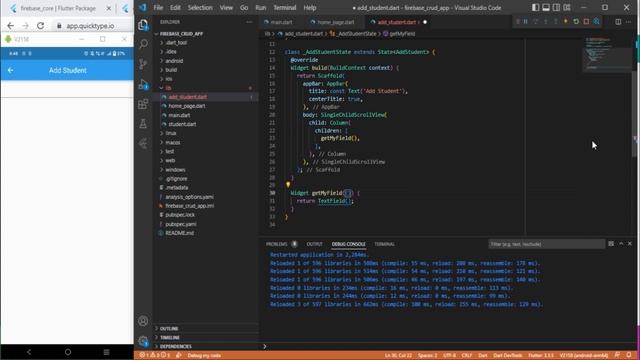This screenshot has height=360, width=640.
Task: Open the Search view in activity bar
Action: pyautogui.click(x=143, y=44)
